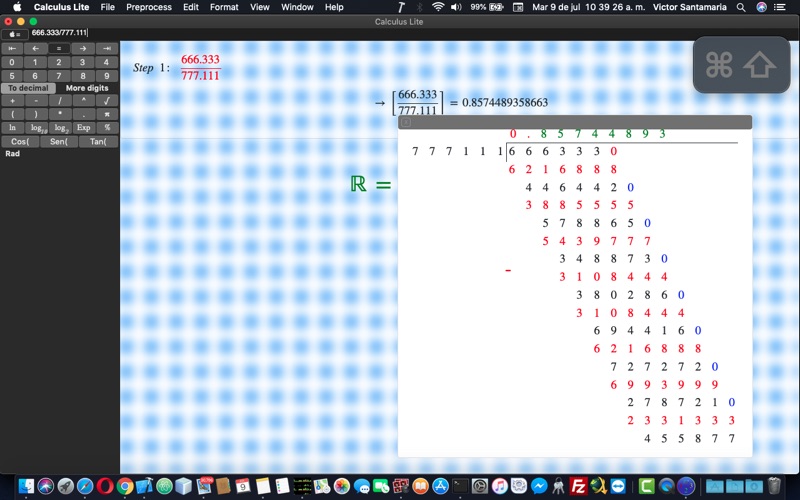This screenshot has height=500, width=800.
Task: Click the Apple equals button beside the input
Action: (15, 34)
